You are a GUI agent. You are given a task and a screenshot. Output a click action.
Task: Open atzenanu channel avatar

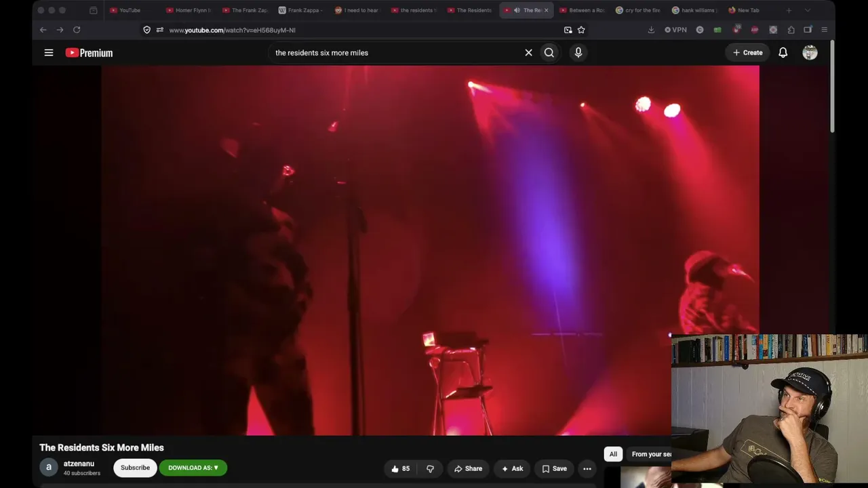tap(49, 468)
